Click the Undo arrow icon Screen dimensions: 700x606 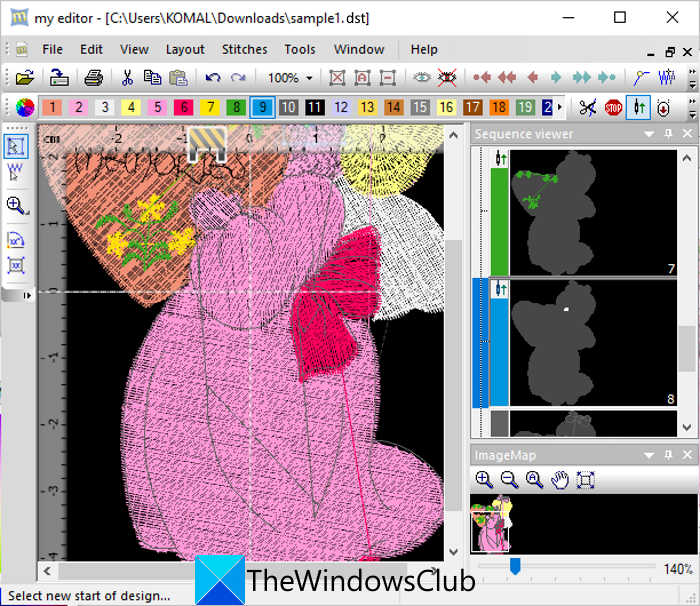click(212, 77)
